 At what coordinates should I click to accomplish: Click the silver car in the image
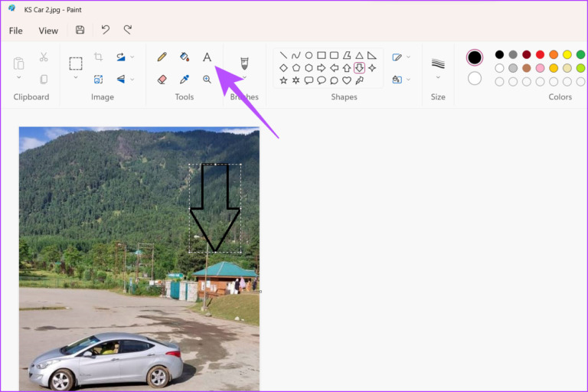pyautogui.click(x=106, y=361)
